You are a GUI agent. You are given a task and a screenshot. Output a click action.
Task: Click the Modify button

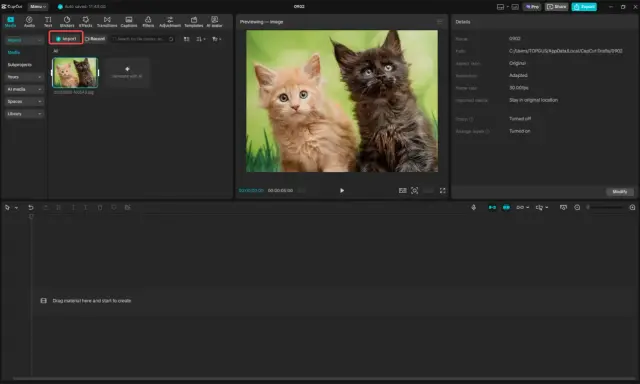click(620, 192)
